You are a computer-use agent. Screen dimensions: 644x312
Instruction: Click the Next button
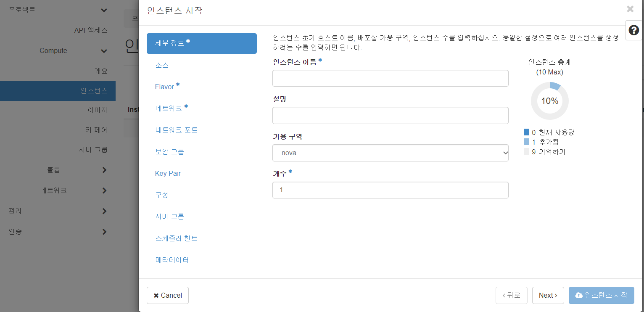coord(548,295)
